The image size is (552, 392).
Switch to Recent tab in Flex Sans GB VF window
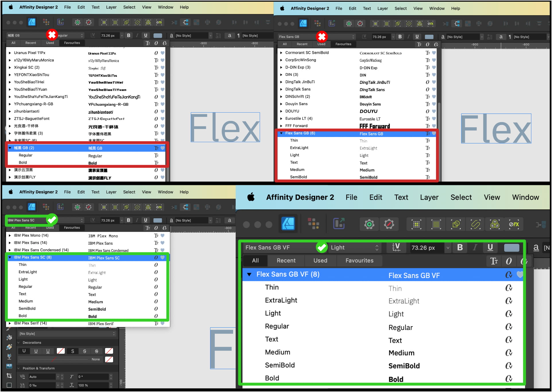pos(286,260)
